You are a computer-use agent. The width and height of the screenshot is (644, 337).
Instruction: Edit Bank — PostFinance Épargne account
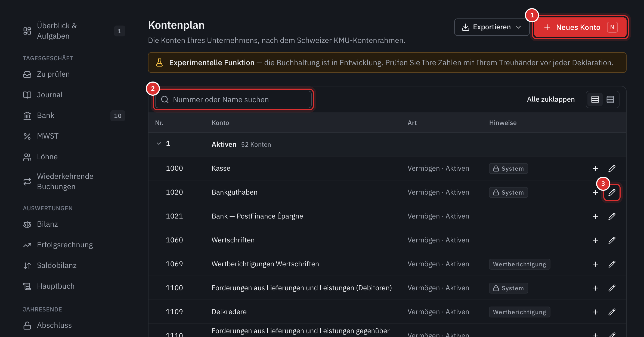coord(612,216)
